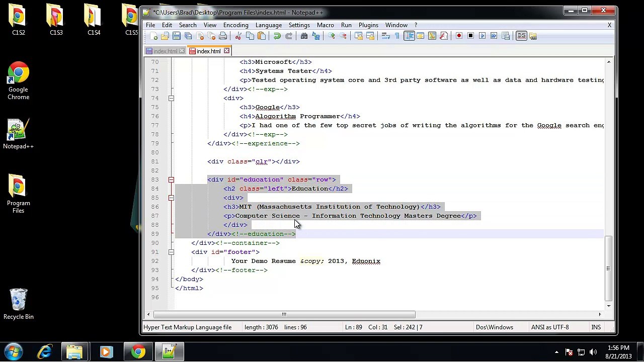Click the horizontal scrollbar thumb
Screen dimensions: 644x362
coord(284,315)
